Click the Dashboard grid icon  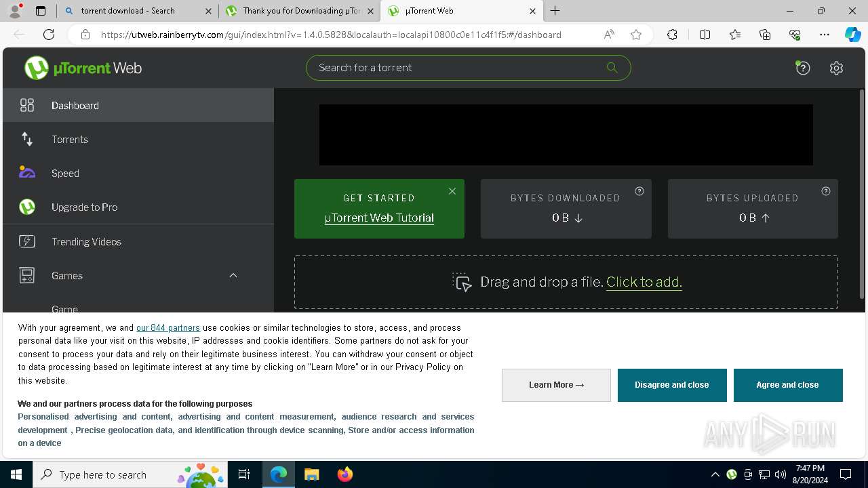[x=27, y=105]
